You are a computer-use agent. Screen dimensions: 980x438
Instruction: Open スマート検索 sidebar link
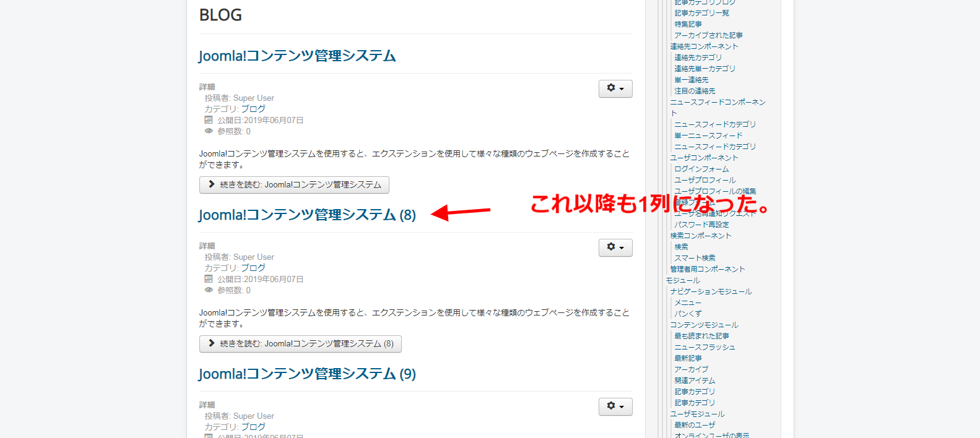point(695,258)
